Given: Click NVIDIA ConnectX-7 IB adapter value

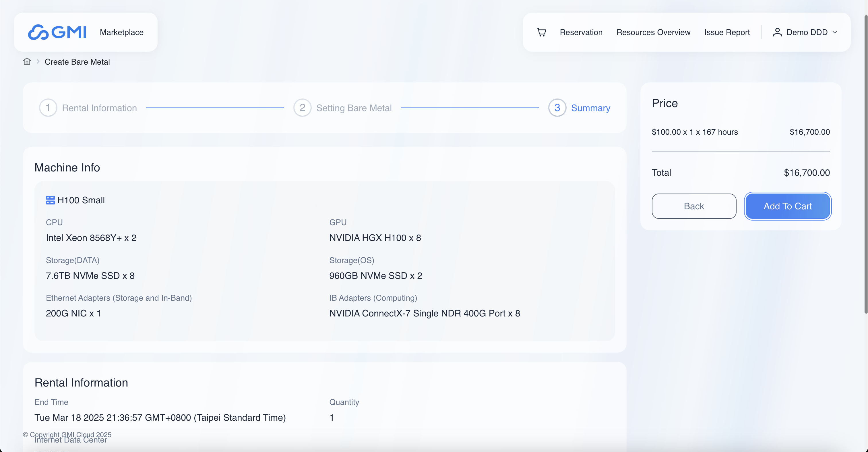Looking at the screenshot, I should [425, 314].
